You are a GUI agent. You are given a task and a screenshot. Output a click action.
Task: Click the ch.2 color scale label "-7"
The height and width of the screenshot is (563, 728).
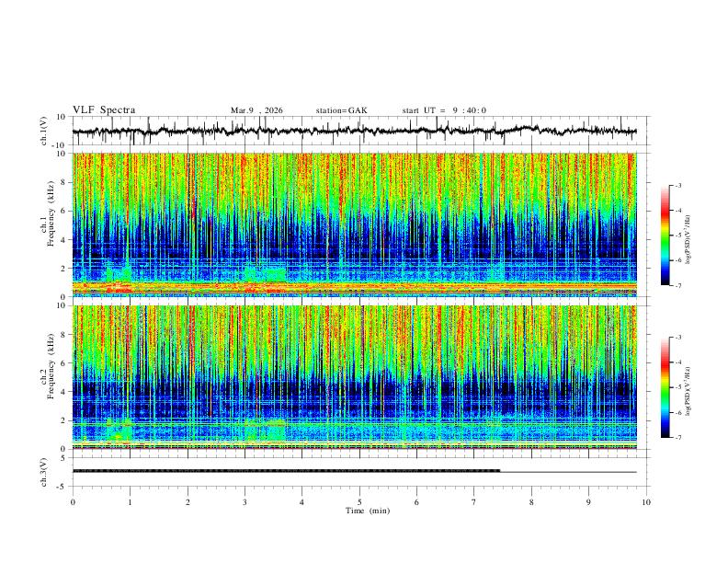click(678, 437)
